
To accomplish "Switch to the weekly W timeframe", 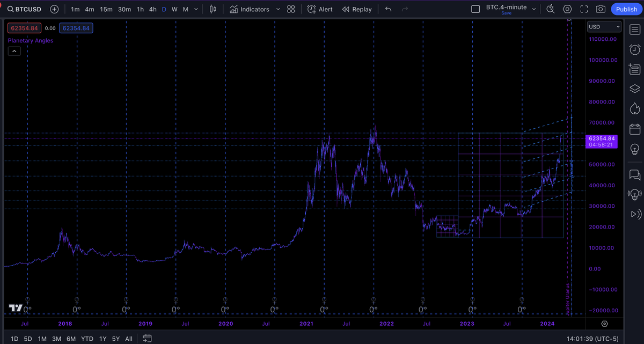I will click(x=174, y=9).
